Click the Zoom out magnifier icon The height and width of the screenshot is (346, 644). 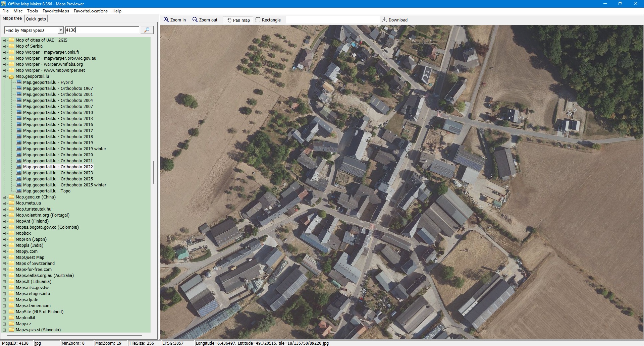point(195,20)
